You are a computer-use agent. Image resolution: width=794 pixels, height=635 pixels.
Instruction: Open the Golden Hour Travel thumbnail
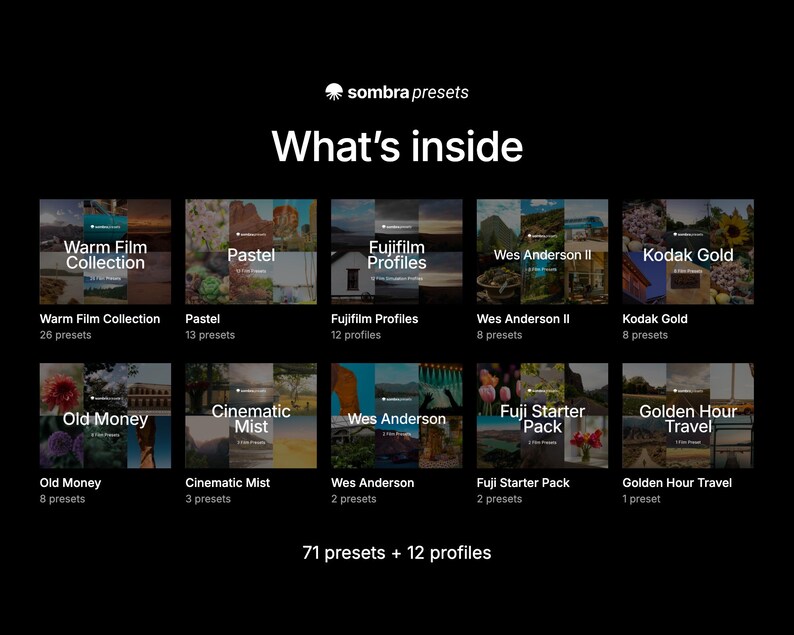688,416
